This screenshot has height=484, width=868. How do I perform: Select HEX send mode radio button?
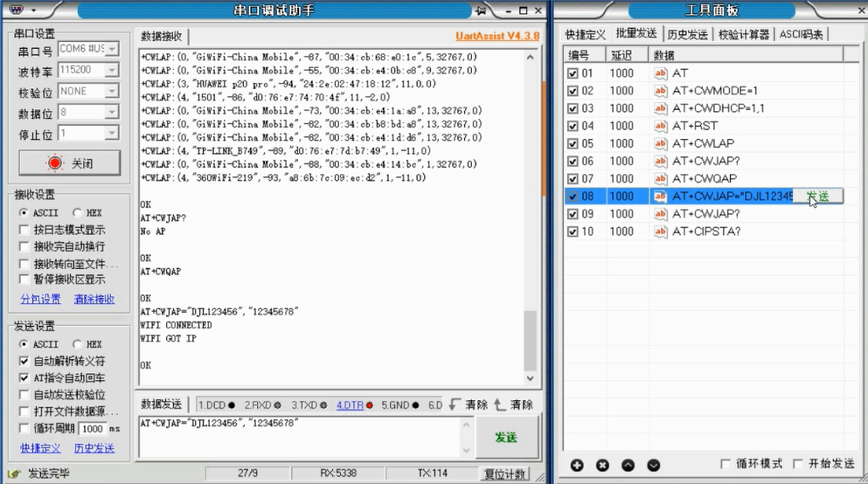point(77,344)
